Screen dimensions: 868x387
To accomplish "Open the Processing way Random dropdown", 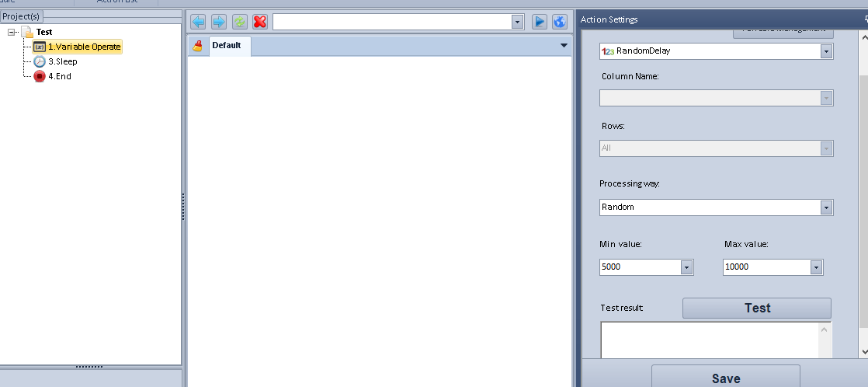I will [x=826, y=207].
